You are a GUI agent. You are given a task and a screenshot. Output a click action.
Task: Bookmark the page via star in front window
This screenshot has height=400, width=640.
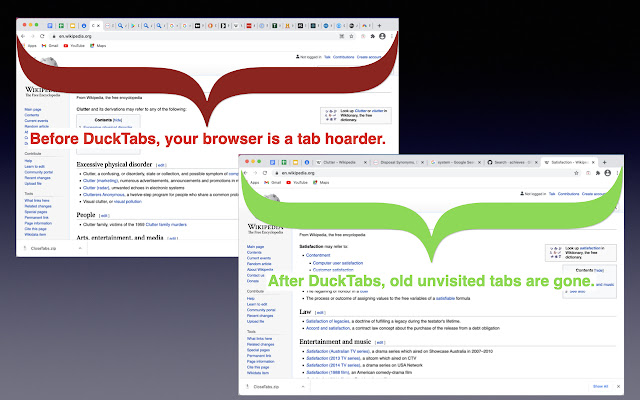click(576, 173)
